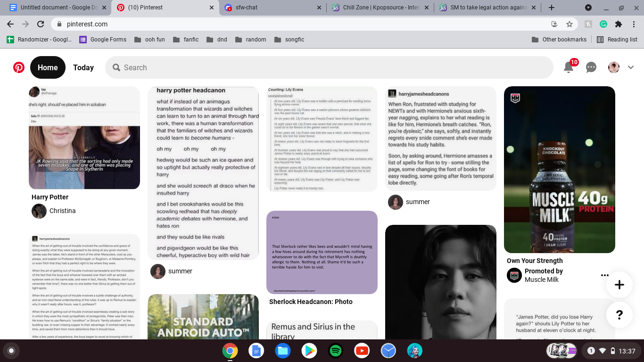The width and height of the screenshot is (644, 362).
Task: Open the Standard Android Auto pin
Action: coord(203,317)
